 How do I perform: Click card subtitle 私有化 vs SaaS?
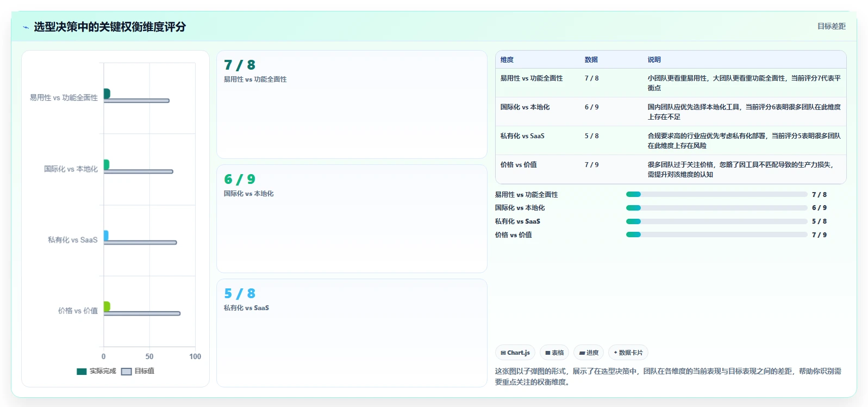click(246, 308)
